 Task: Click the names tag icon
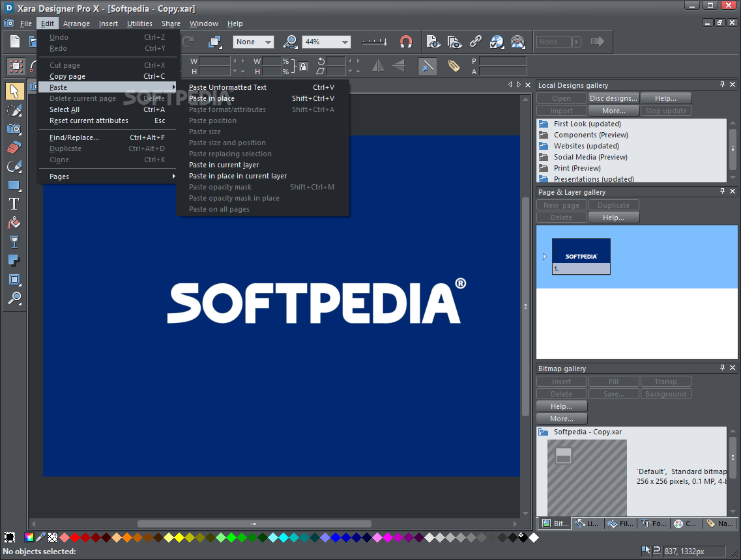(x=454, y=66)
